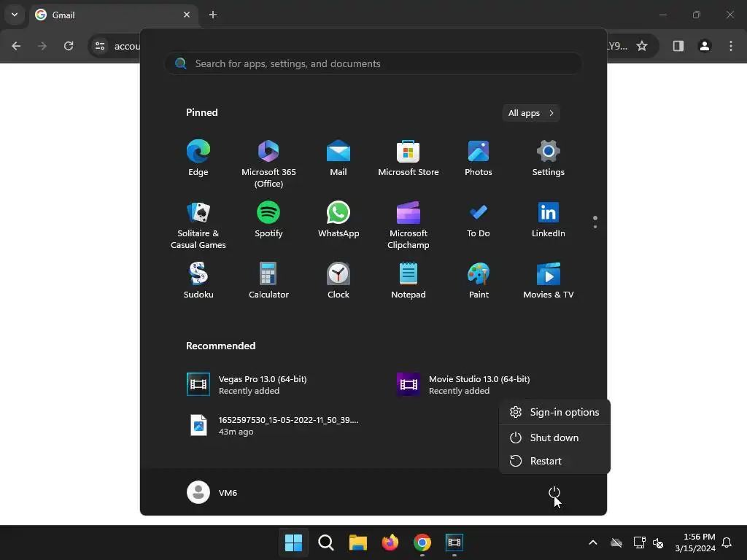This screenshot has width=747, height=560.
Task: Click the muted volume tray icon
Action: click(x=658, y=542)
